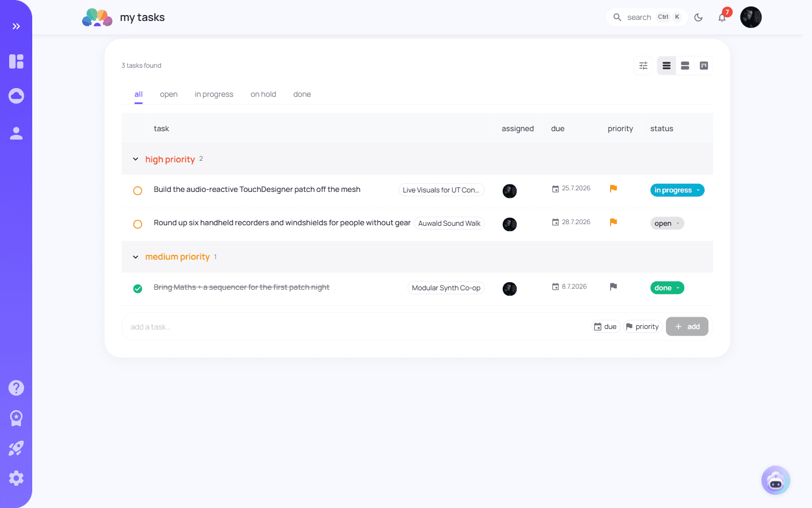
Task: Uncheck the completed Bring Maths task
Action: (x=137, y=289)
